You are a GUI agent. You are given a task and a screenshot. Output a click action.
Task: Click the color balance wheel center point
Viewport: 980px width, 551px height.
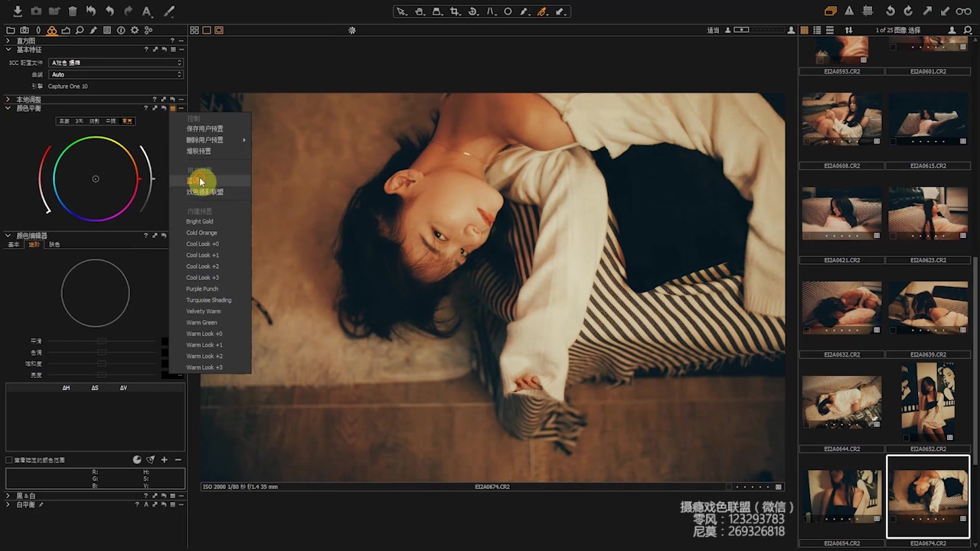(96, 179)
